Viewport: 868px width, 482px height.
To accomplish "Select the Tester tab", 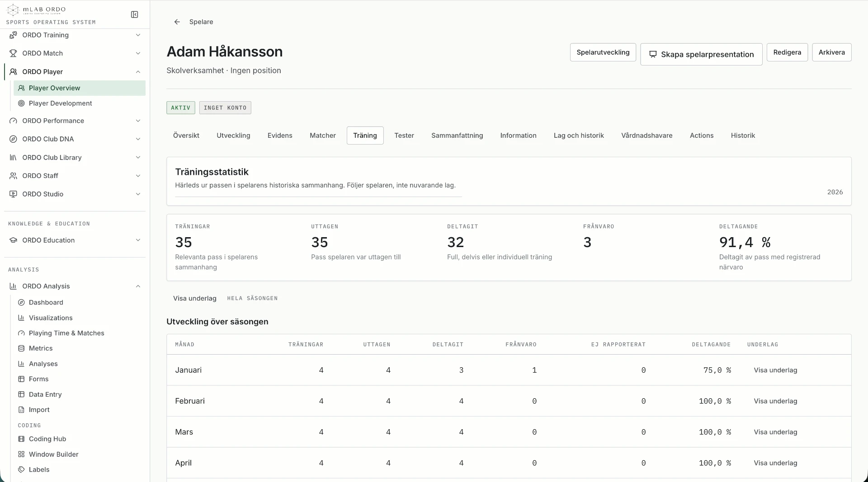I will 404,136.
